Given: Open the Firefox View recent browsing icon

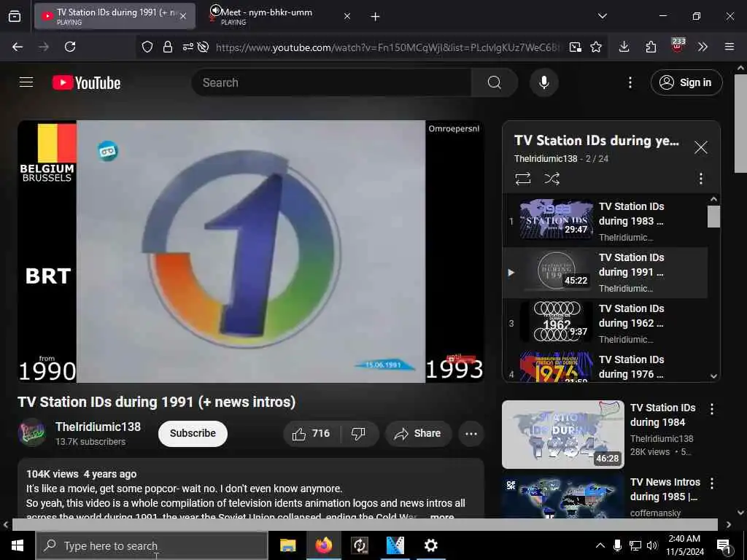Looking at the screenshot, I should click(x=15, y=17).
